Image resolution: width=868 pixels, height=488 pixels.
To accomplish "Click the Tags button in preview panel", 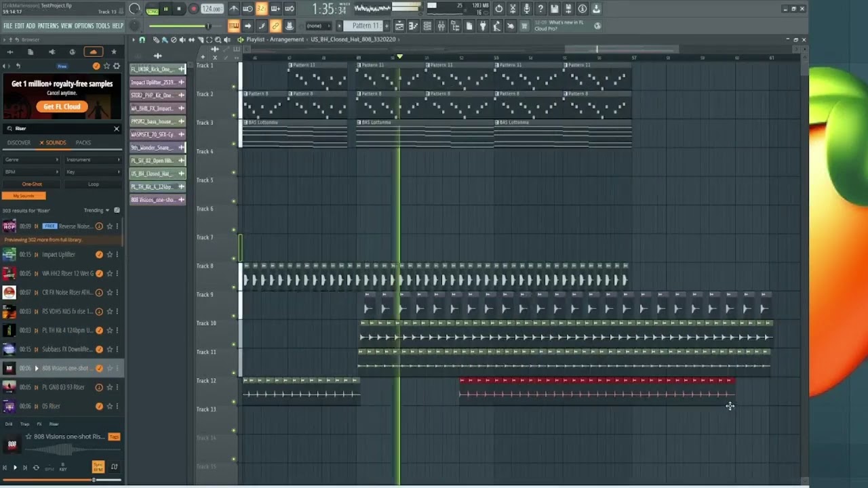I will click(x=114, y=436).
